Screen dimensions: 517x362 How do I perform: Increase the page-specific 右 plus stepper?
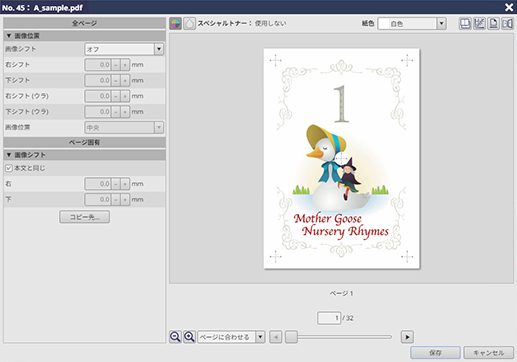(x=125, y=184)
